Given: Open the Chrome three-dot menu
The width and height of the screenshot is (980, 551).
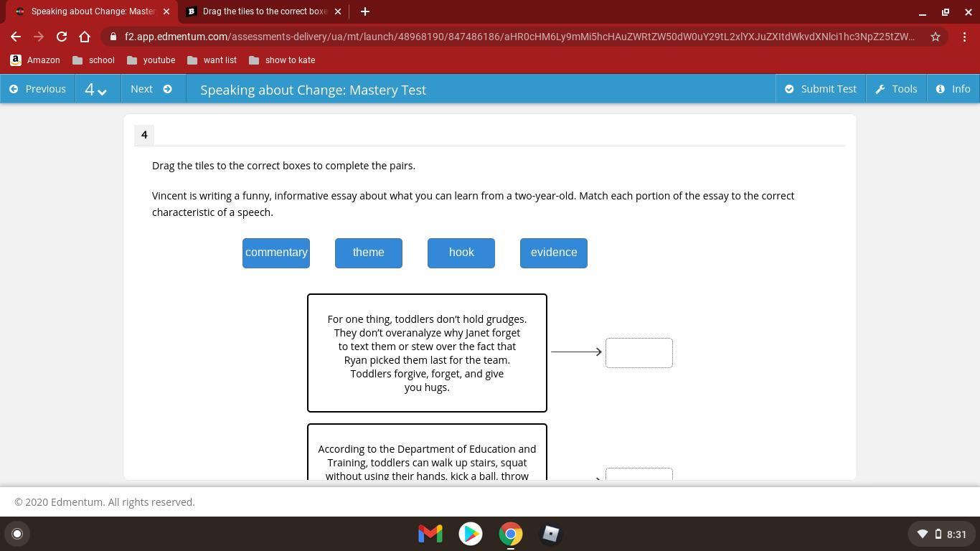Looking at the screenshot, I should 964,37.
